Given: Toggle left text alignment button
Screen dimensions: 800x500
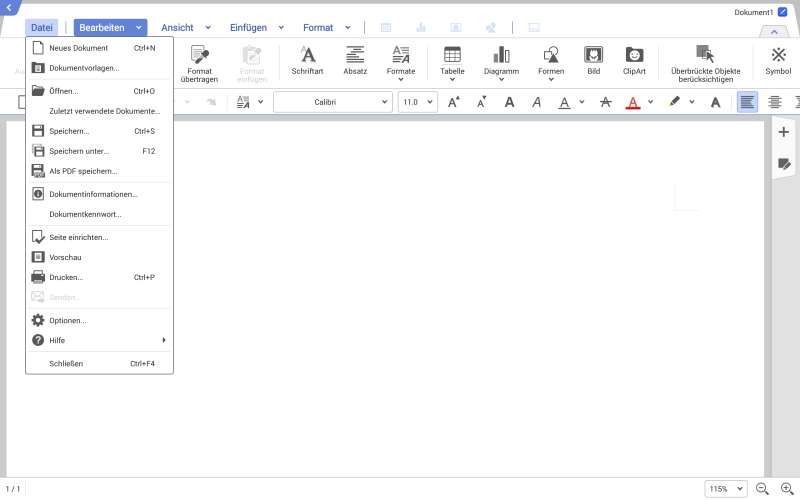Looking at the screenshot, I should point(747,102).
